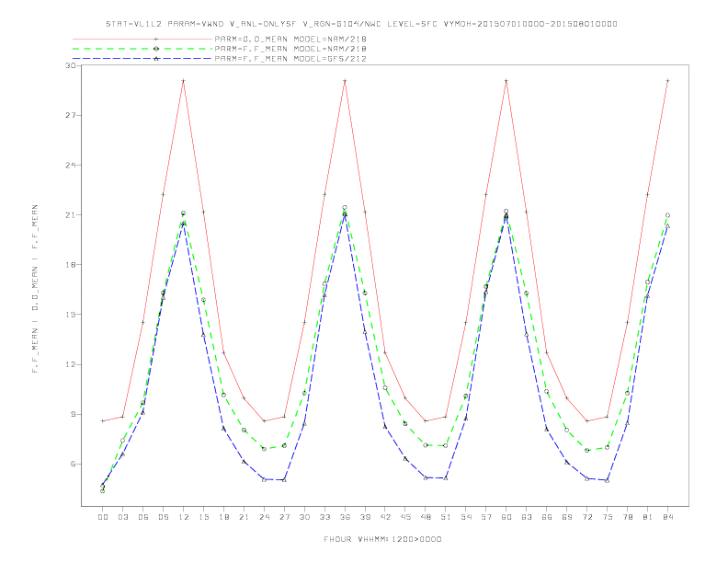Click x-axis forecast hour label 12
Image resolution: width=728 pixels, height=563 pixels.
click(x=184, y=517)
